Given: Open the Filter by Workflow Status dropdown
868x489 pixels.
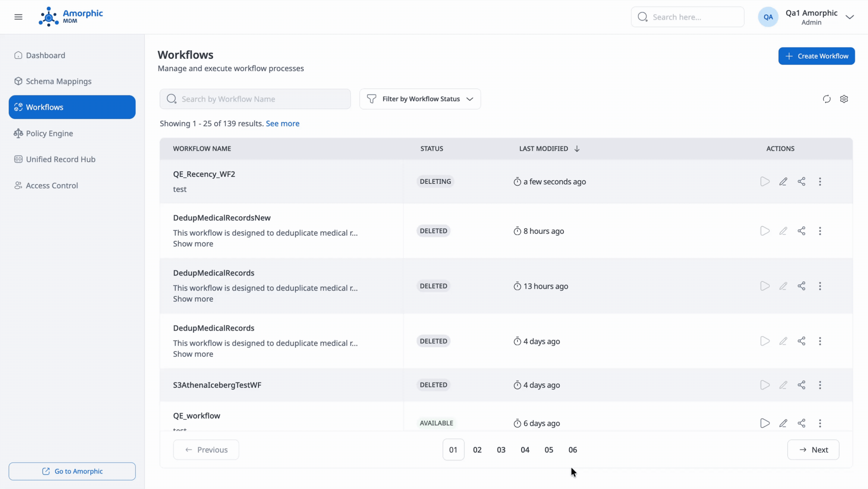Looking at the screenshot, I should point(420,99).
